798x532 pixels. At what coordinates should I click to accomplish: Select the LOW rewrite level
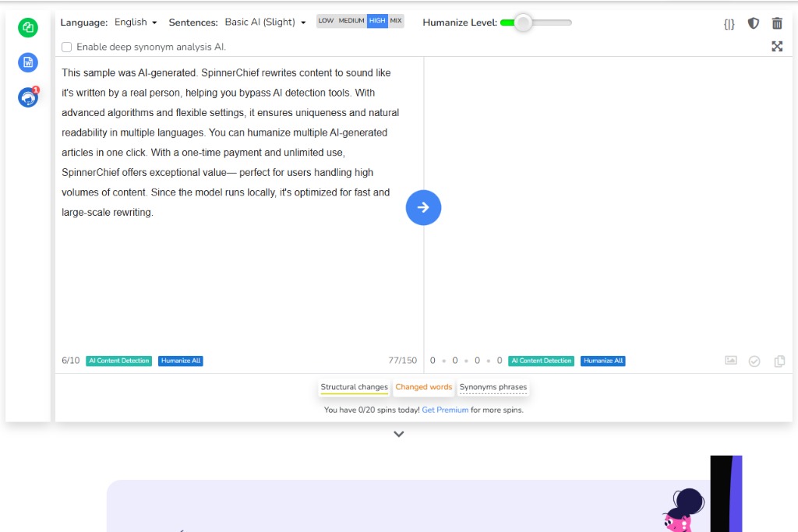point(326,21)
